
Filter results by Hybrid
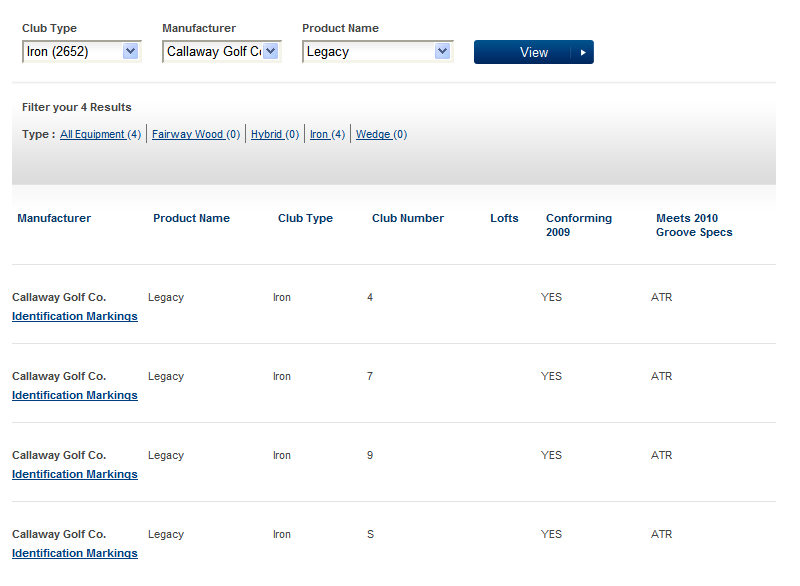pos(275,134)
